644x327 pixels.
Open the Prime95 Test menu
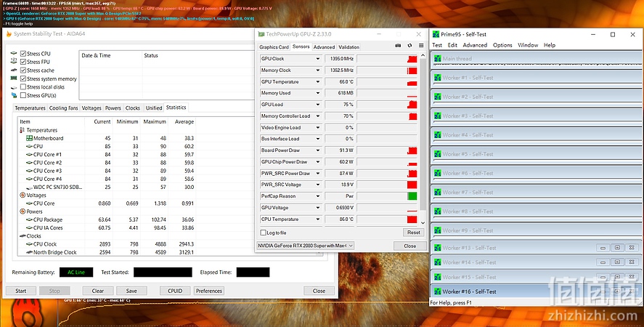click(x=437, y=45)
